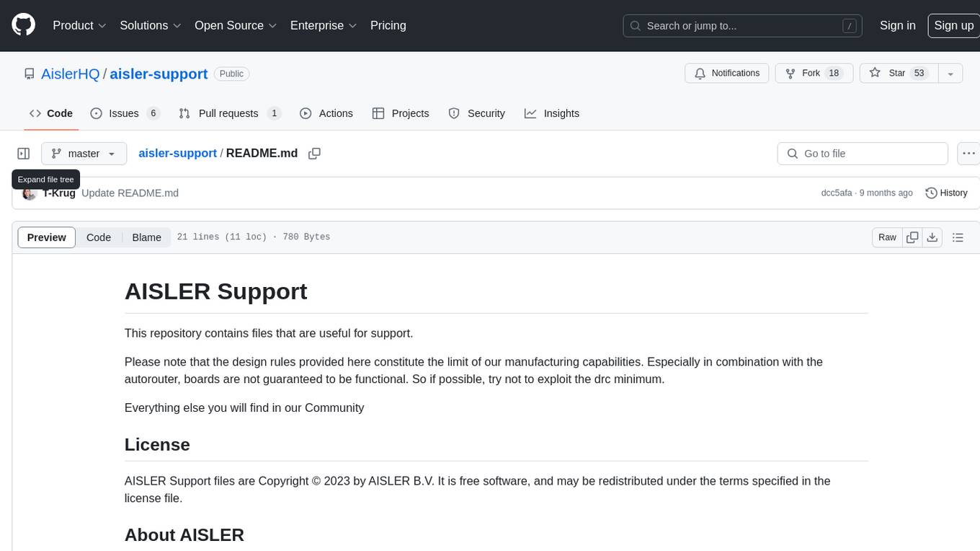Select the Preview view
The image size is (980, 551).
(x=47, y=237)
